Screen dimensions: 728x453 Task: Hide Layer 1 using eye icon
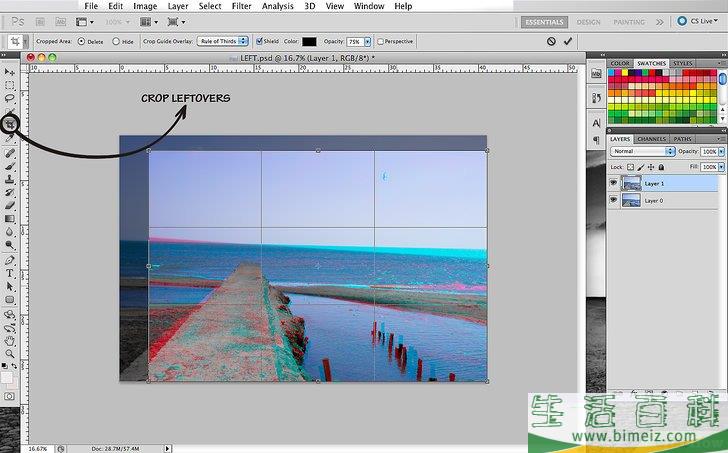[x=613, y=183]
